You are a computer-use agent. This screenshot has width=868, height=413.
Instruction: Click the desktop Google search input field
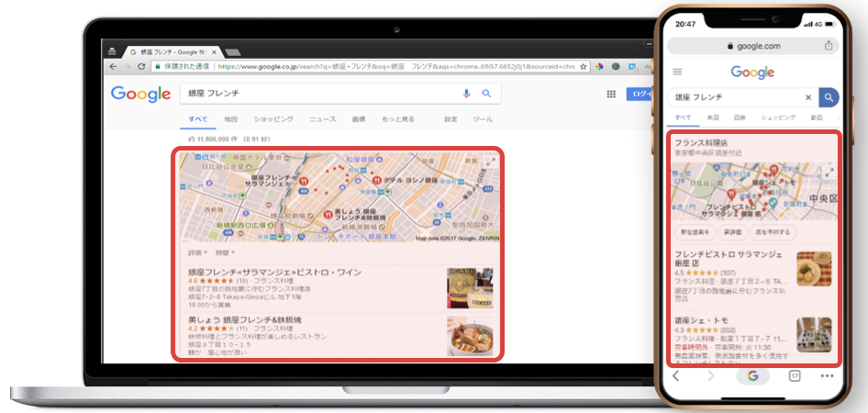321,94
